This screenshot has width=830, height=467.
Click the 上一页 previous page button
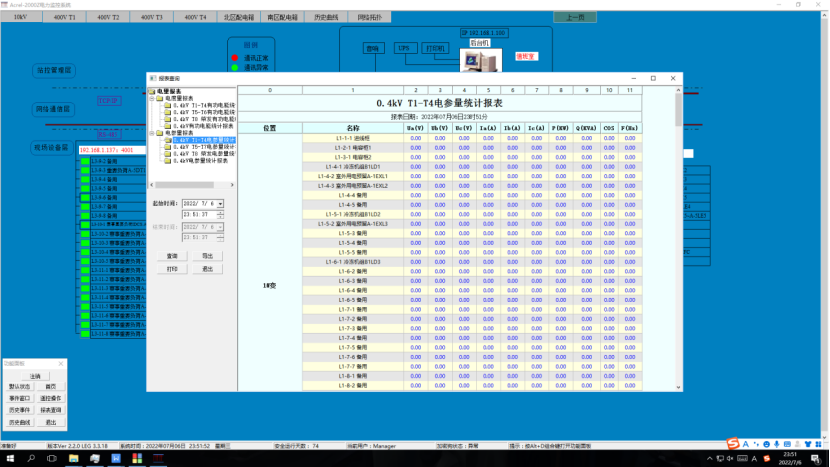tap(575, 18)
